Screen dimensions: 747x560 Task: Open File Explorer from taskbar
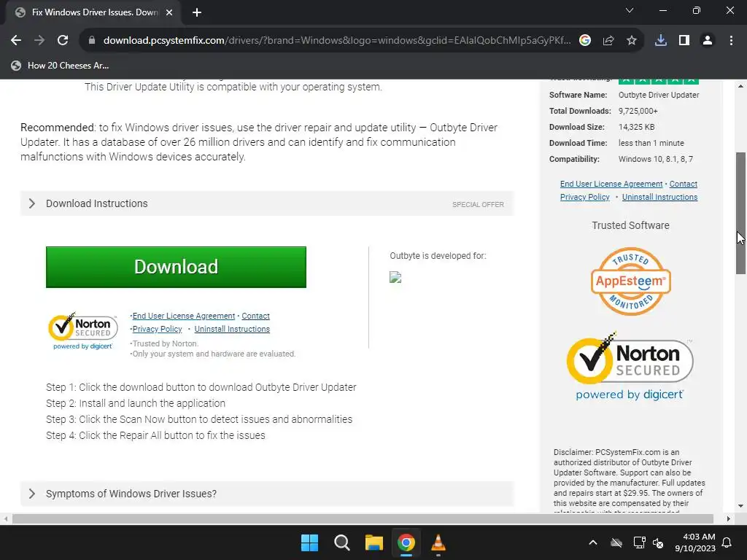pos(374,542)
